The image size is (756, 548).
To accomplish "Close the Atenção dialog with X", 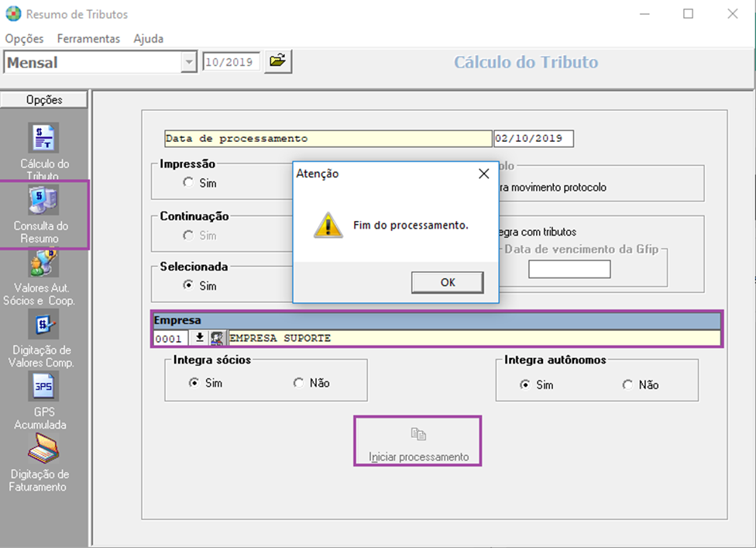I will tap(483, 174).
